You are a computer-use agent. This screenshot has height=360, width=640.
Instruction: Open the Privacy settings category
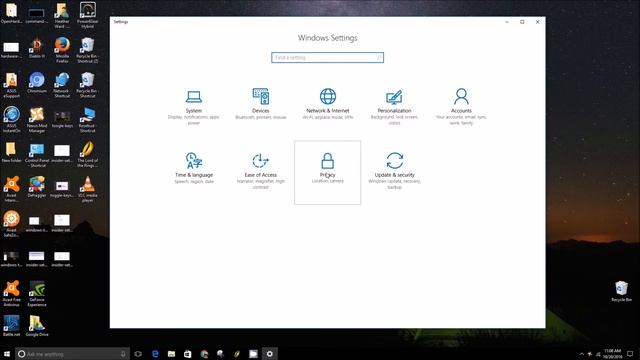pyautogui.click(x=328, y=172)
